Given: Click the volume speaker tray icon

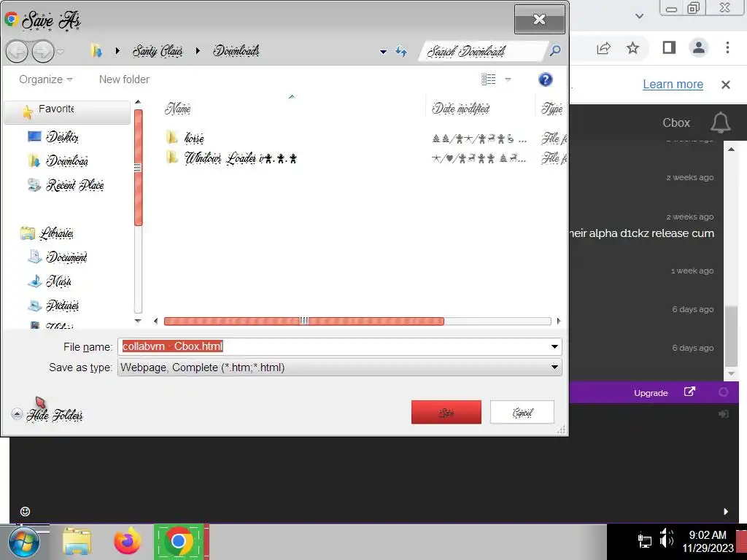Looking at the screenshot, I should pyautogui.click(x=667, y=539).
